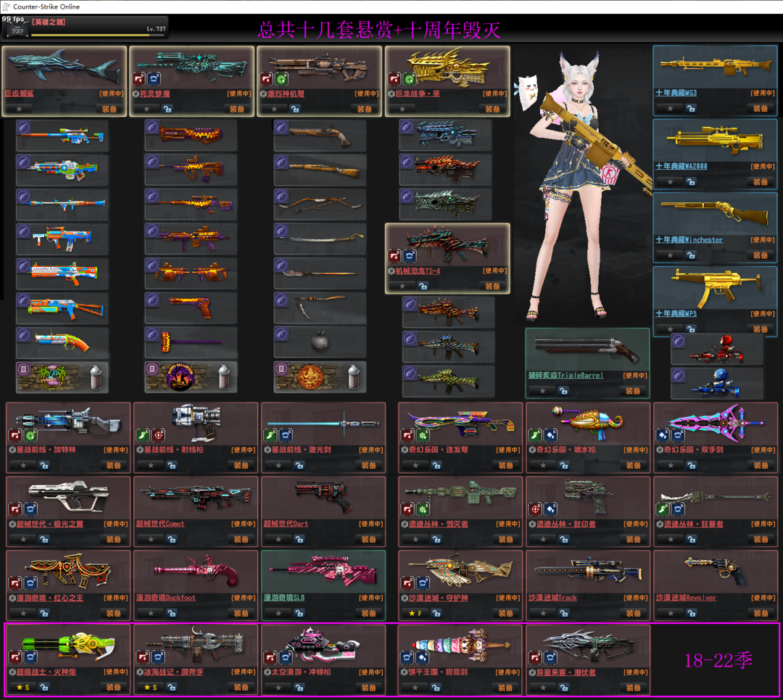Screen dimensions: 783x700
Task: Toggle the favorite star under 超械世代Dart
Action: point(278,539)
